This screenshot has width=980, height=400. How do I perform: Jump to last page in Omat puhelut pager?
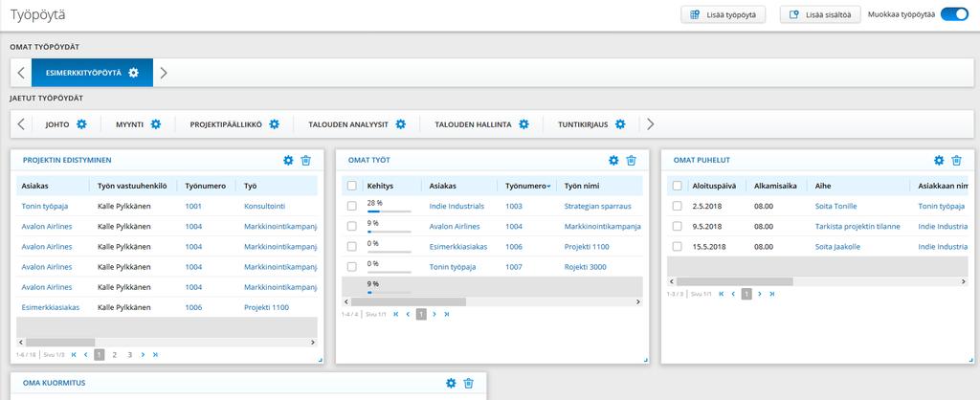pos(772,294)
